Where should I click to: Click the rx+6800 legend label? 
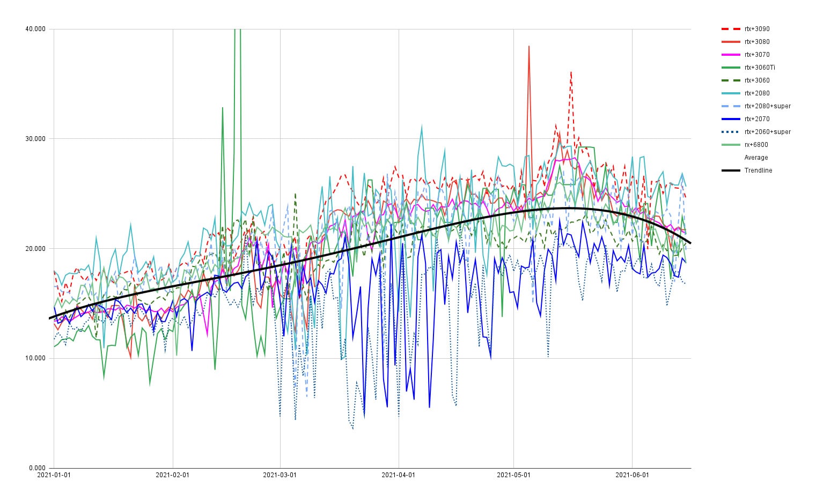[x=756, y=145]
